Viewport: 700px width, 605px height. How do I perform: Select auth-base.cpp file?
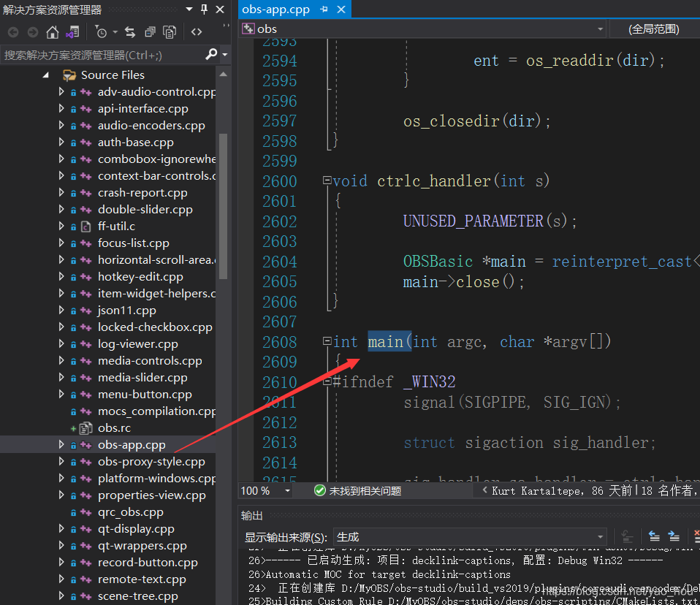tap(136, 142)
